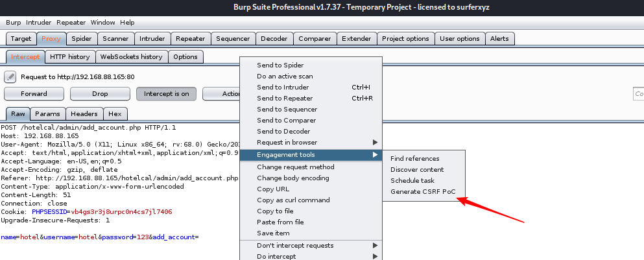Click the request body parameters line

(x=100, y=237)
